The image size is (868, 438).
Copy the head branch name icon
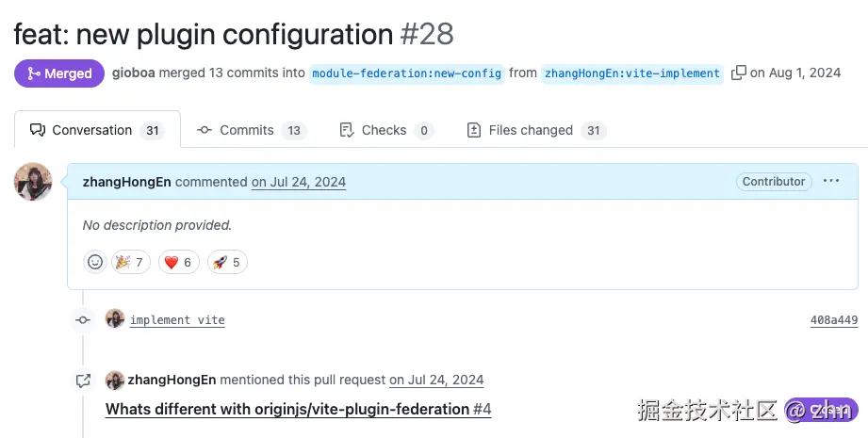tap(739, 73)
